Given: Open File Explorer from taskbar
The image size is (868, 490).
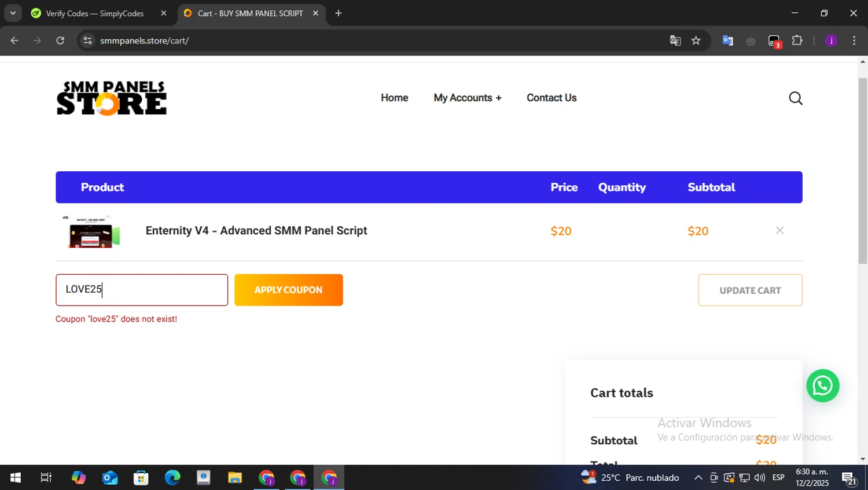Looking at the screenshot, I should [x=234, y=478].
